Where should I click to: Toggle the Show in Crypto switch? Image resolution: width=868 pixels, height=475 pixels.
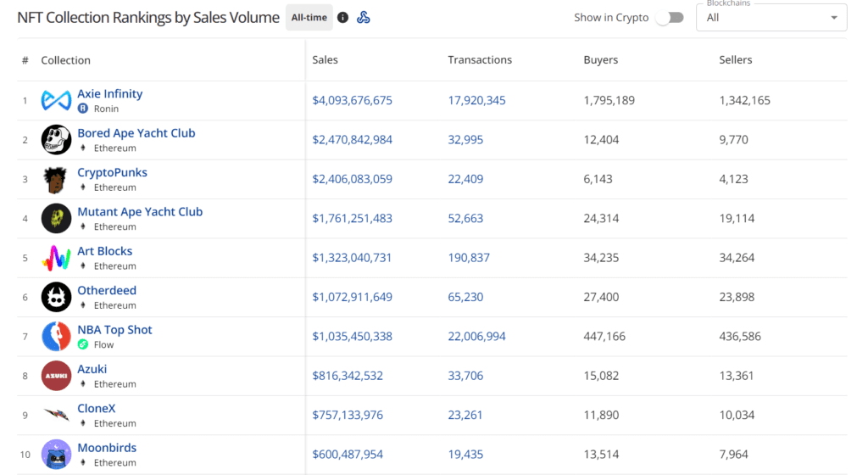coord(670,18)
